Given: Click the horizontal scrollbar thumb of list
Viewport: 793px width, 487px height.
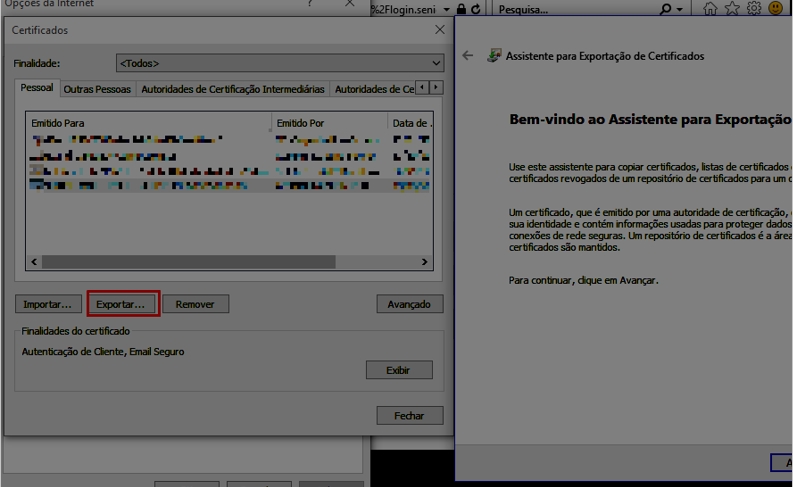Looking at the screenshot, I should [188, 261].
